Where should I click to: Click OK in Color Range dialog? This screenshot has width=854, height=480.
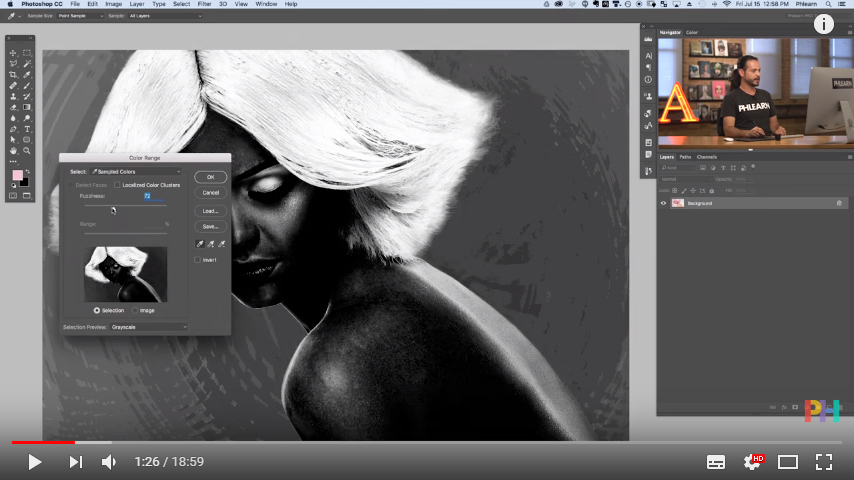[x=210, y=177]
